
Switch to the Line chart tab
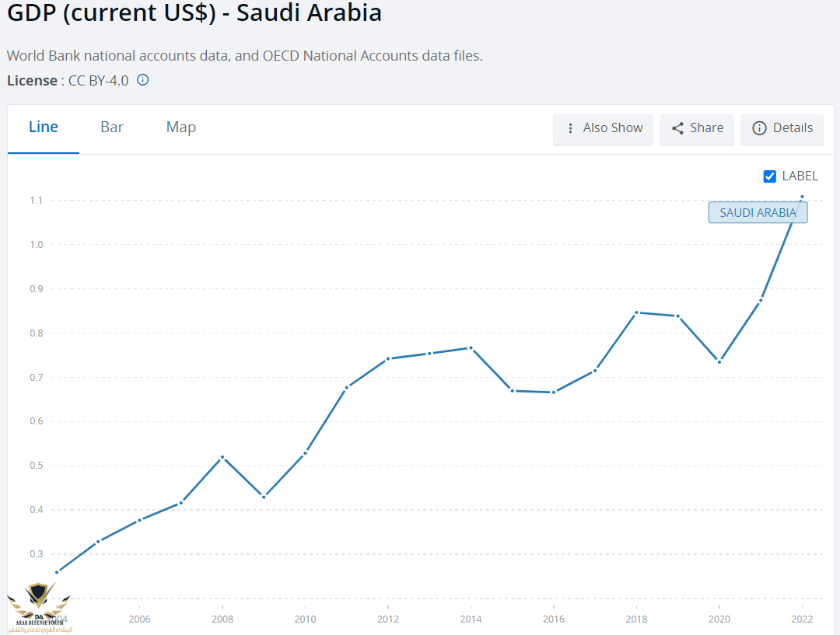[44, 127]
